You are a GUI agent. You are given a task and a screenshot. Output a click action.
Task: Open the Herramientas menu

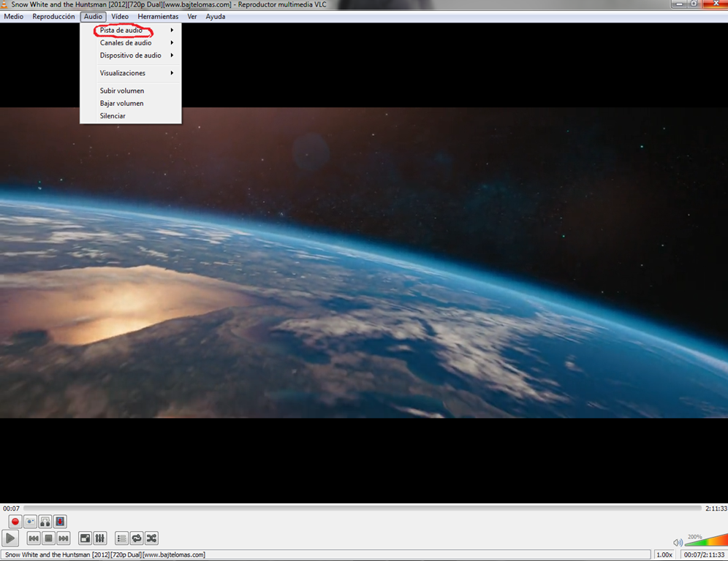[158, 17]
